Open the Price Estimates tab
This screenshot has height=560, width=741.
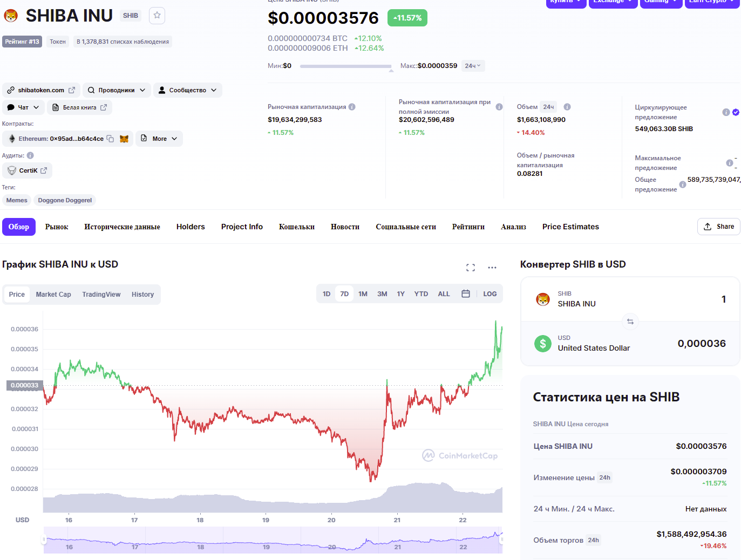(x=570, y=227)
